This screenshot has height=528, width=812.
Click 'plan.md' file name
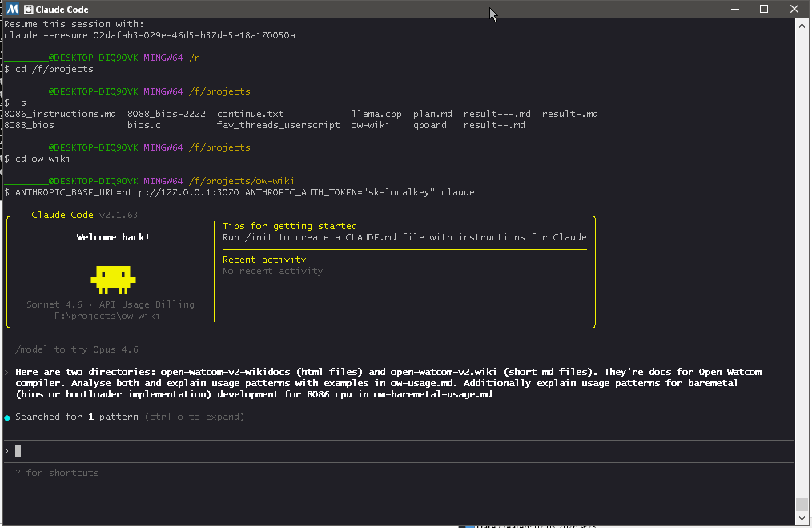pos(432,114)
